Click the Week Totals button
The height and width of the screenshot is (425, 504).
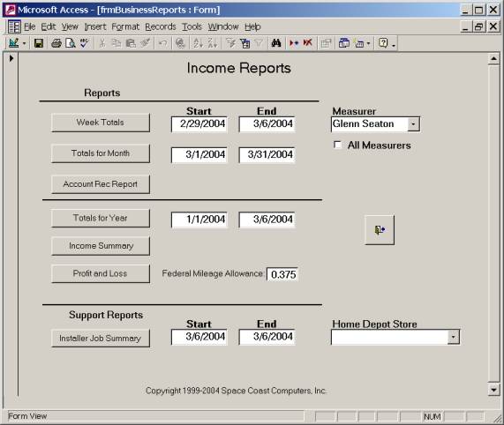(x=101, y=123)
